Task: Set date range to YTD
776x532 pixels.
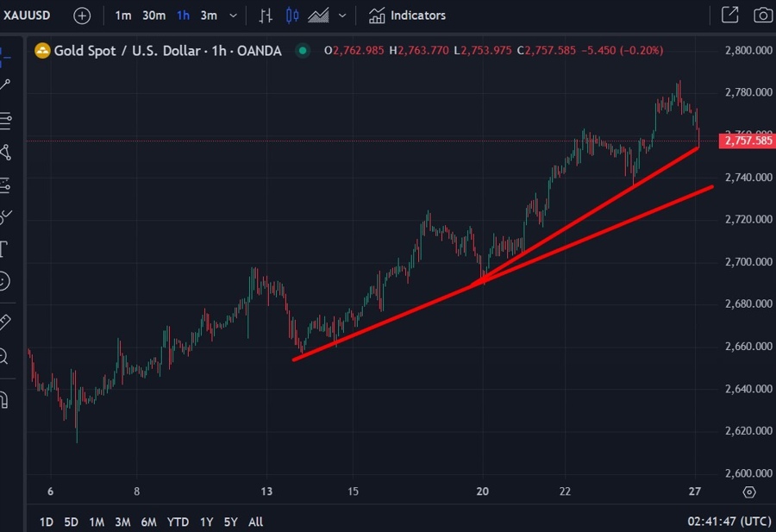Action: (178, 522)
